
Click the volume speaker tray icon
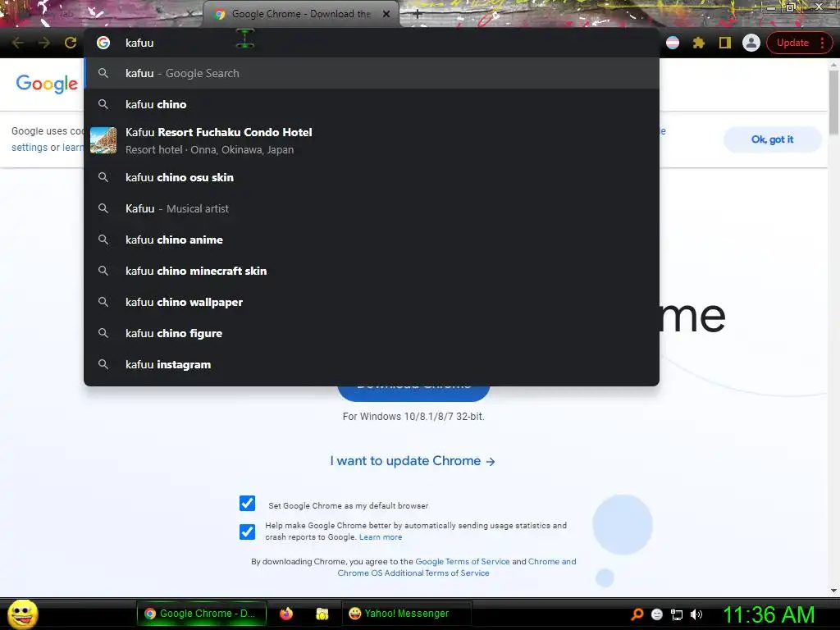696,614
